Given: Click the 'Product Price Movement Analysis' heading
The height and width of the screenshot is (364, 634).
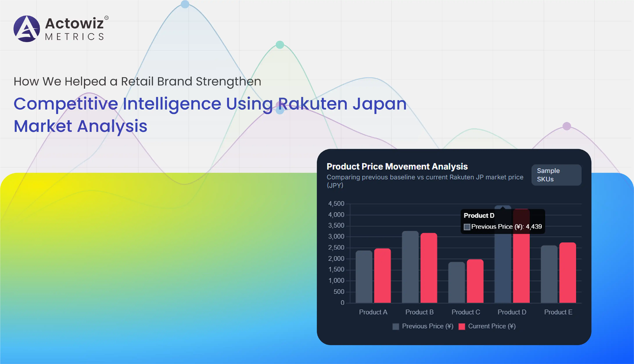Looking at the screenshot, I should pyautogui.click(x=397, y=167).
